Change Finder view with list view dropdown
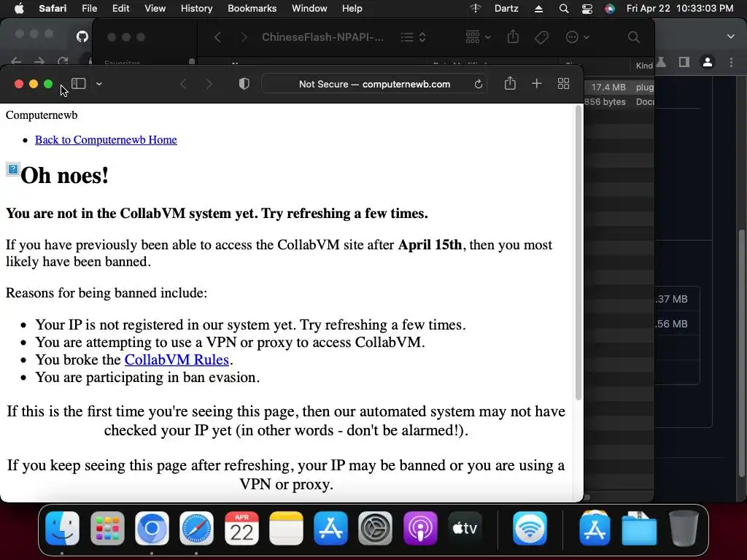The height and width of the screenshot is (560, 747). (x=413, y=37)
